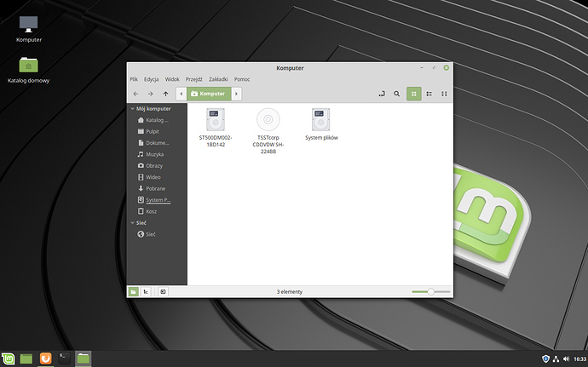Open the search tool in toolbar
The width and height of the screenshot is (588, 367).
point(396,94)
